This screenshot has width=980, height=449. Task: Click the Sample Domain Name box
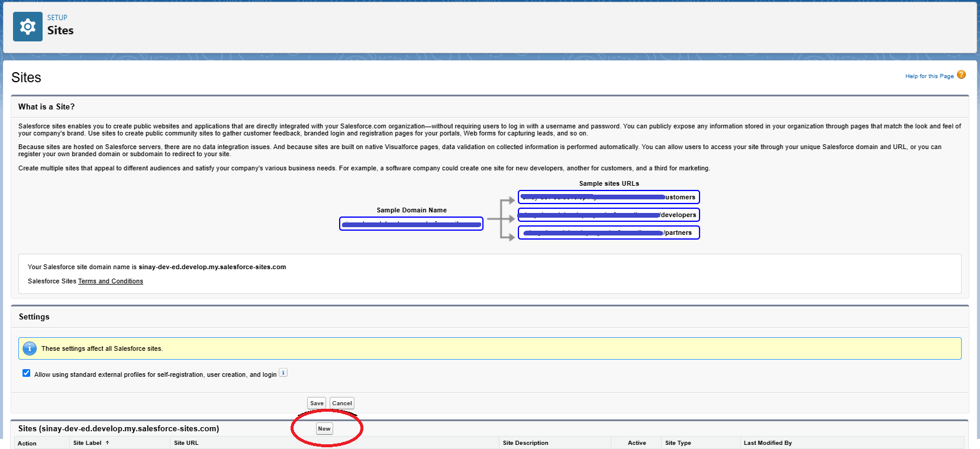point(411,224)
